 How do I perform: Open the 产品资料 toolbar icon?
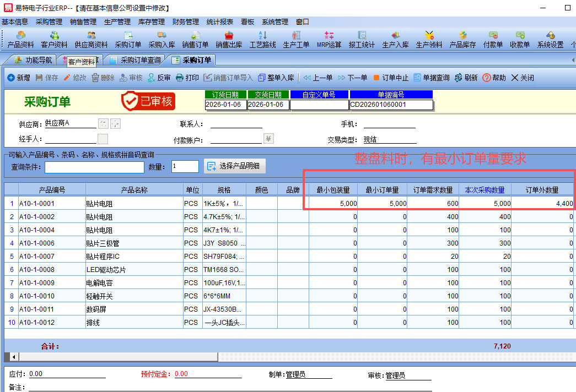(20, 39)
